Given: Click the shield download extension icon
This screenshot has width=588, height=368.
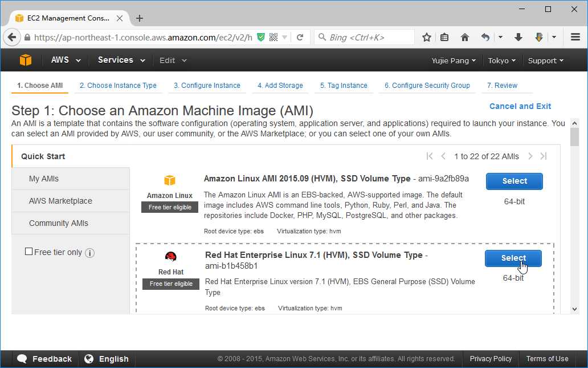Looking at the screenshot, I should pyautogui.click(x=539, y=37).
